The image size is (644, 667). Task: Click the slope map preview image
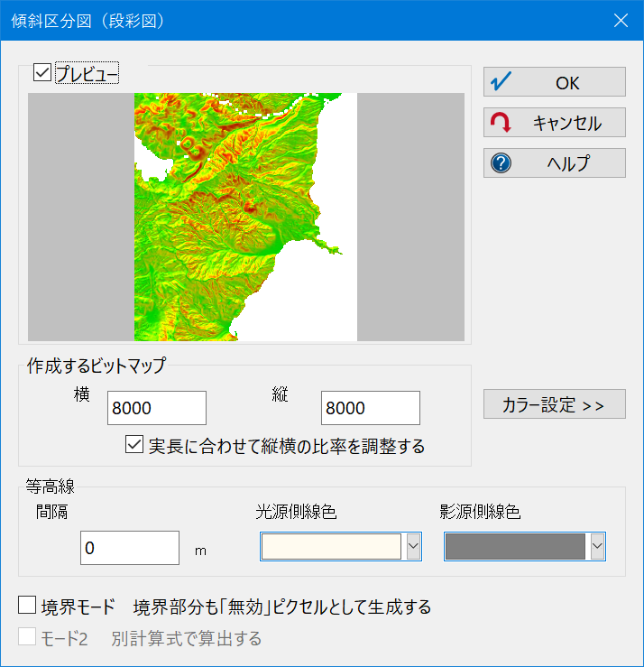click(245, 217)
